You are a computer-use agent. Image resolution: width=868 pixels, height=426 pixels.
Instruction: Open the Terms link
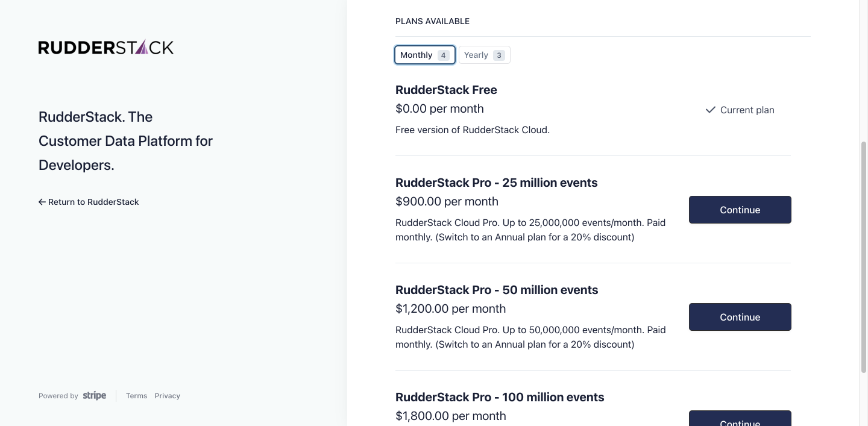pyautogui.click(x=136, y=396)
